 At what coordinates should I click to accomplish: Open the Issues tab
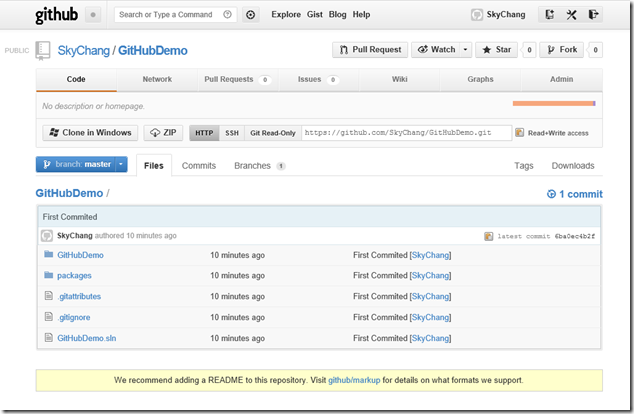coord(319,80)
